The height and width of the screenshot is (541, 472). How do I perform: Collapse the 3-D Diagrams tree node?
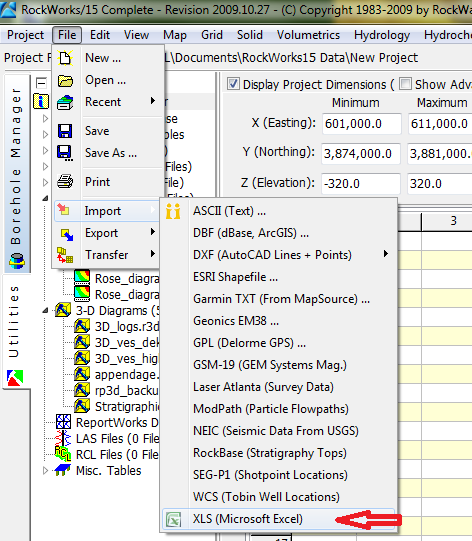[45, 311]
